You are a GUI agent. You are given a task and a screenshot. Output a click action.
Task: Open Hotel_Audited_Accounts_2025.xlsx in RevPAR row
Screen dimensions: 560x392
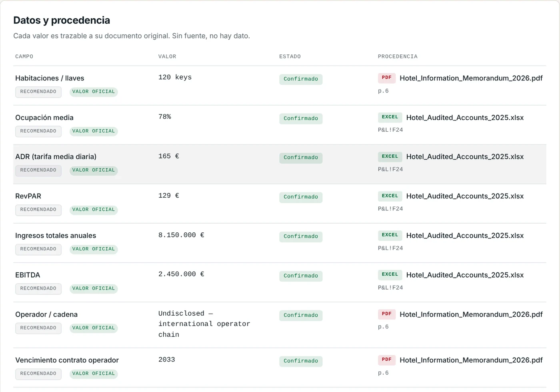point(465,196)
